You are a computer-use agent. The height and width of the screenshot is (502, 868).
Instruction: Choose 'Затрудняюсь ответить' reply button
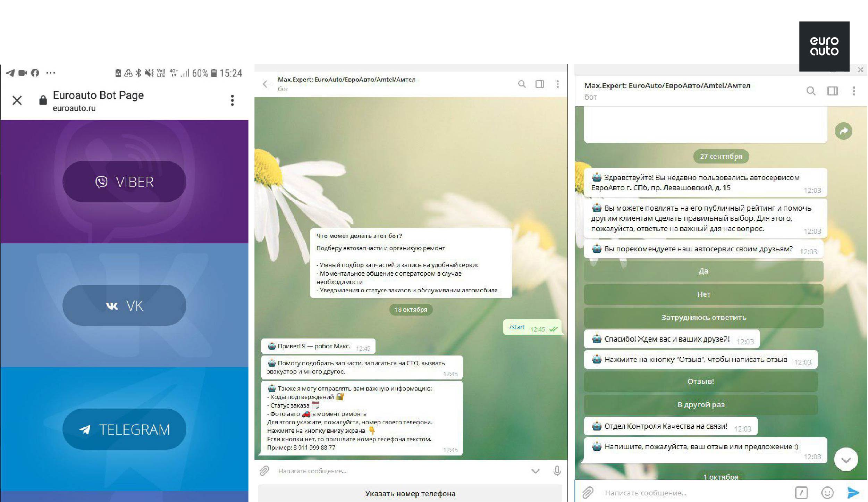point(703,318)
